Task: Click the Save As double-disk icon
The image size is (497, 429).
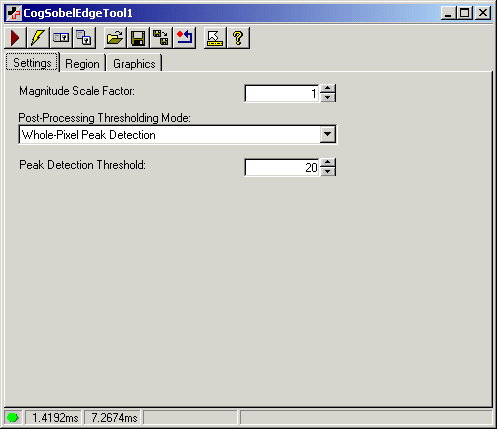Action: 161,38
